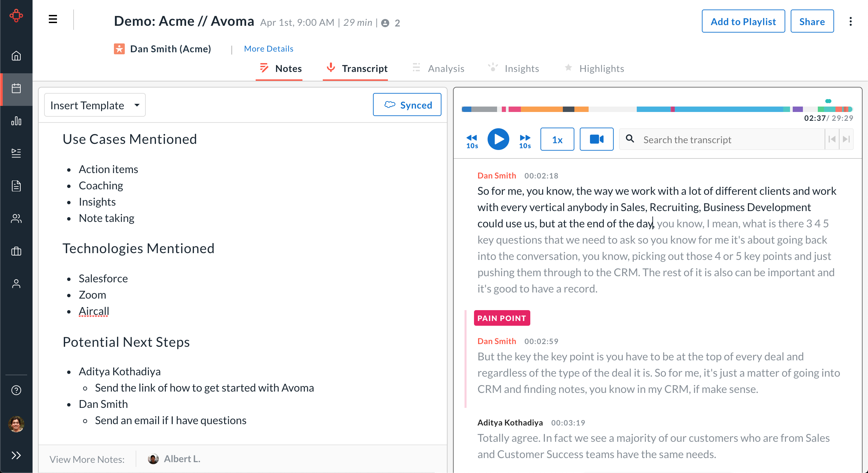Open the three-dot overflow menu
The width and height of the screenshot is (868, 473).
point(850,21)
